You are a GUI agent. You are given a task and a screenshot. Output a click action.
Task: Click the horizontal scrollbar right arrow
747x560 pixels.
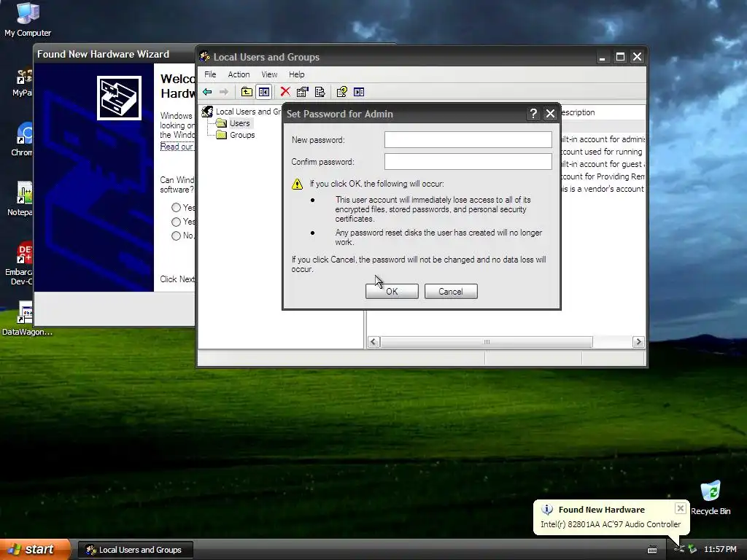click(638, 342)
